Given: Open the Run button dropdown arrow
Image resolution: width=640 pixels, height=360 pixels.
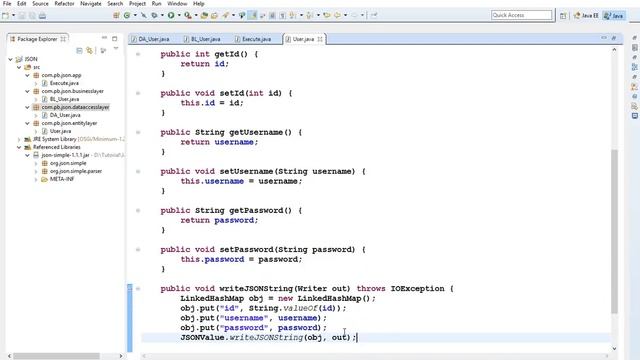Looking at the screenshot, I should (x=179, y=16).
